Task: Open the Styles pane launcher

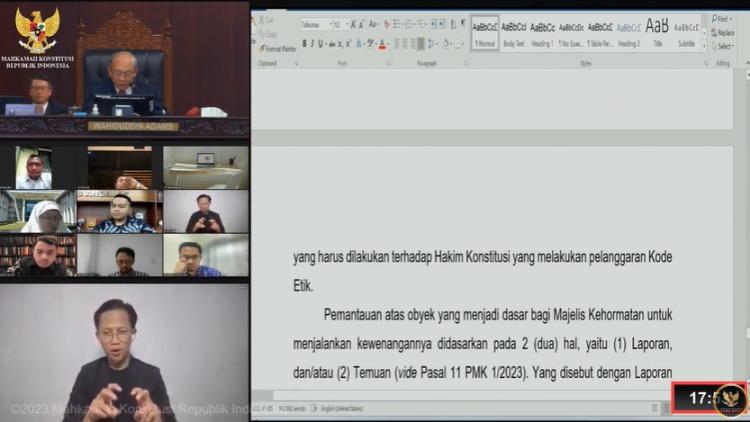Action: [x=706, y=63]
